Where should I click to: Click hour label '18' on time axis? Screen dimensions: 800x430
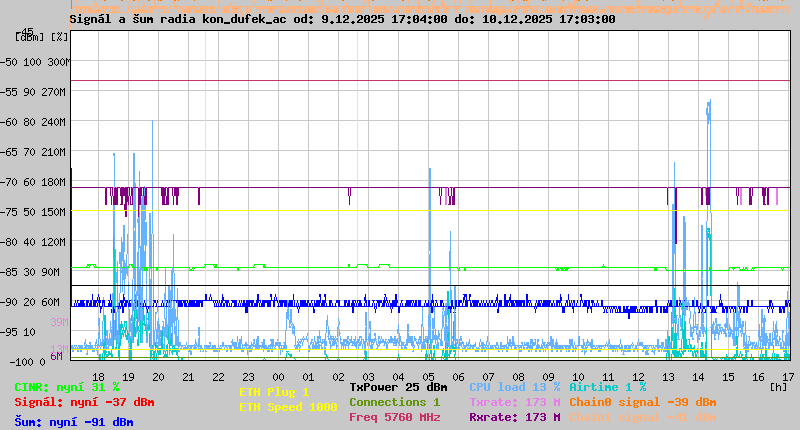coord(98,377)
